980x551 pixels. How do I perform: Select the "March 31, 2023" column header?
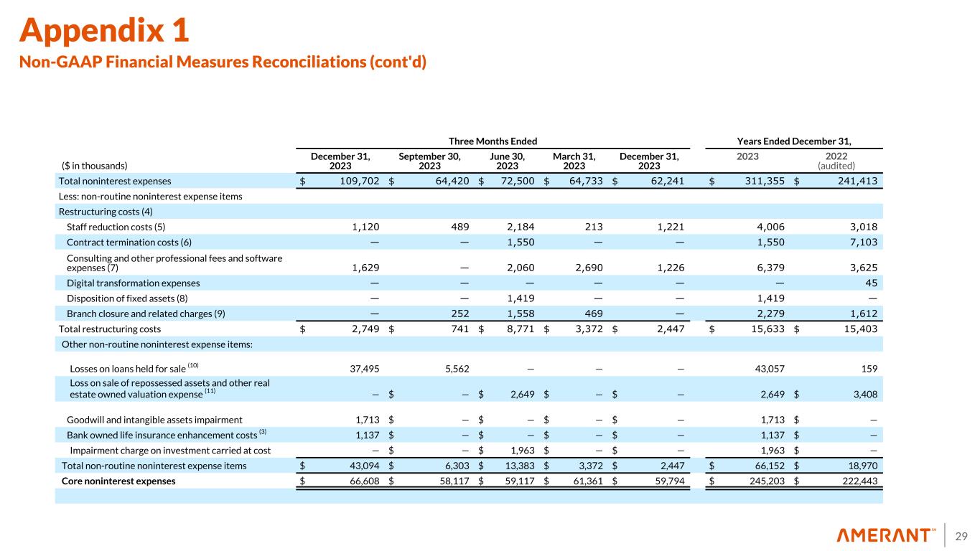pos(574,159)
